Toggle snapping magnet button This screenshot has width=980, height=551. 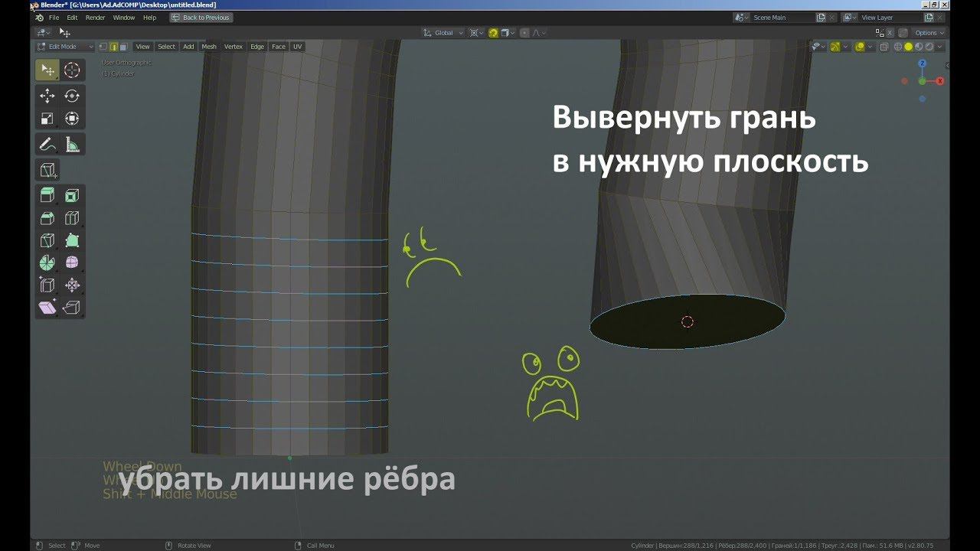tap(493, 33)
